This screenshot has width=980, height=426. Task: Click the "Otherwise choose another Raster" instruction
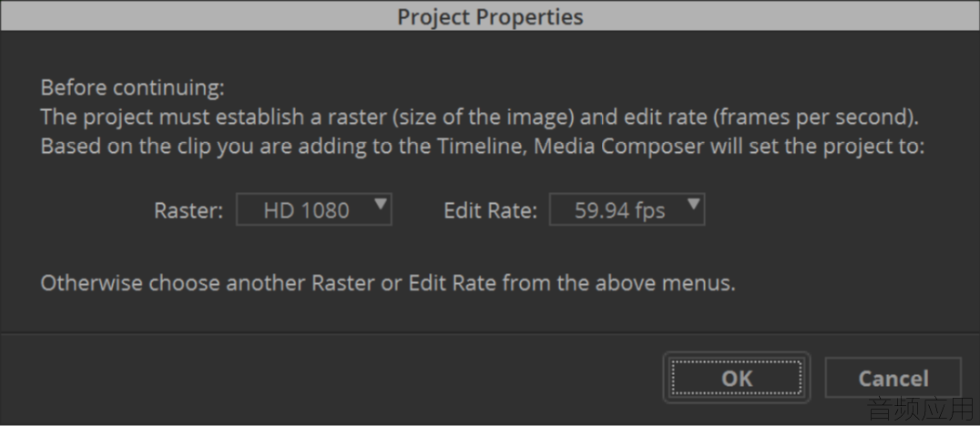[387, 283]
